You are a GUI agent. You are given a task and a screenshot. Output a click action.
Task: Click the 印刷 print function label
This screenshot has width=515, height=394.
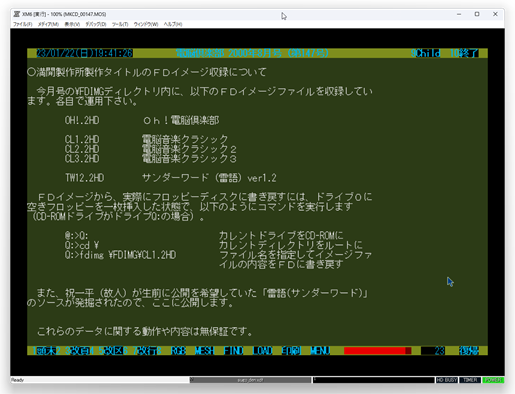pyautogui.click(x=291, y=351)
